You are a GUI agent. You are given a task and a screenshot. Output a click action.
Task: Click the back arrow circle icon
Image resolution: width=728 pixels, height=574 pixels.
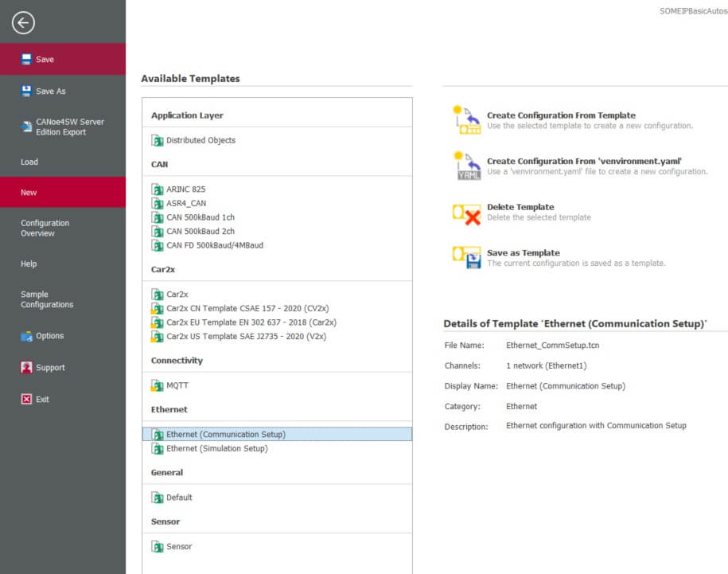point(23,23)
